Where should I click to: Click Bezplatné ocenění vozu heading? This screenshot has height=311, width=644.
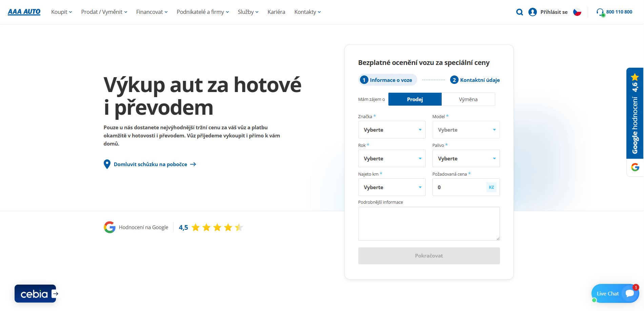[x=424, y=63]
